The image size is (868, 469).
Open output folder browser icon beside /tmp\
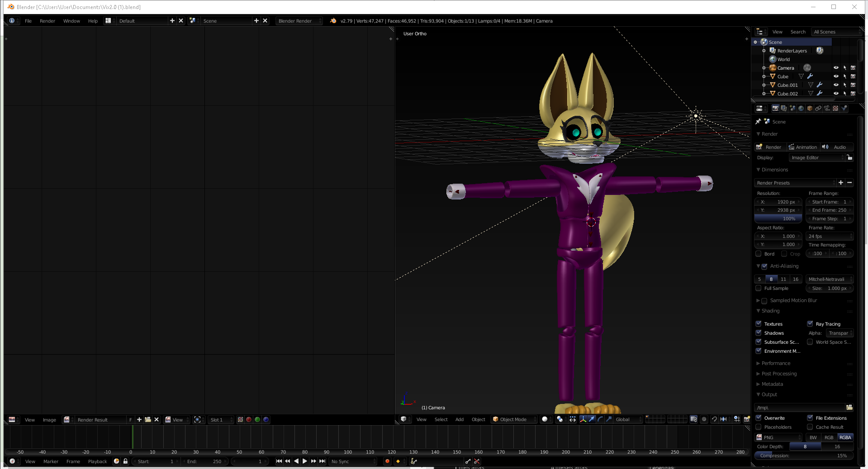click(849, 407)
